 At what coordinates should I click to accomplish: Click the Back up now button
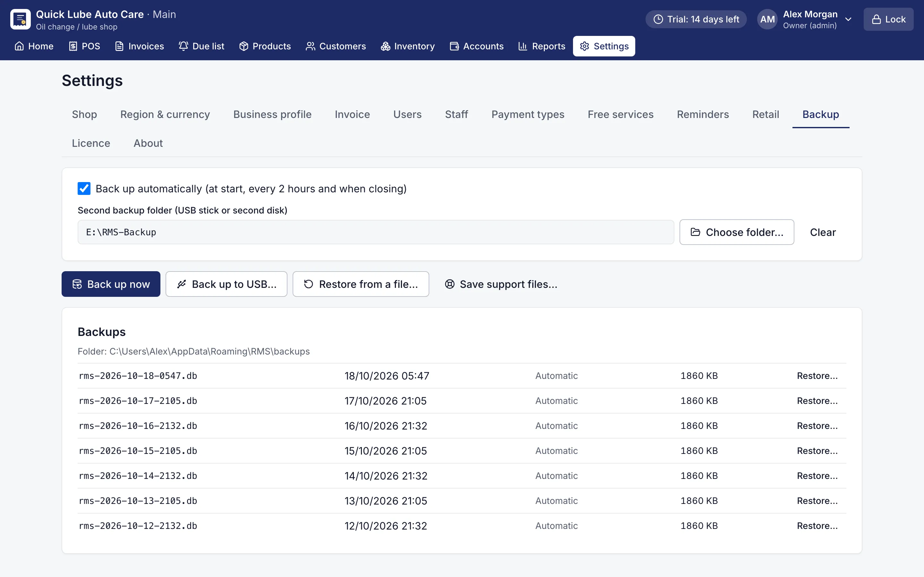click(111, 284)
